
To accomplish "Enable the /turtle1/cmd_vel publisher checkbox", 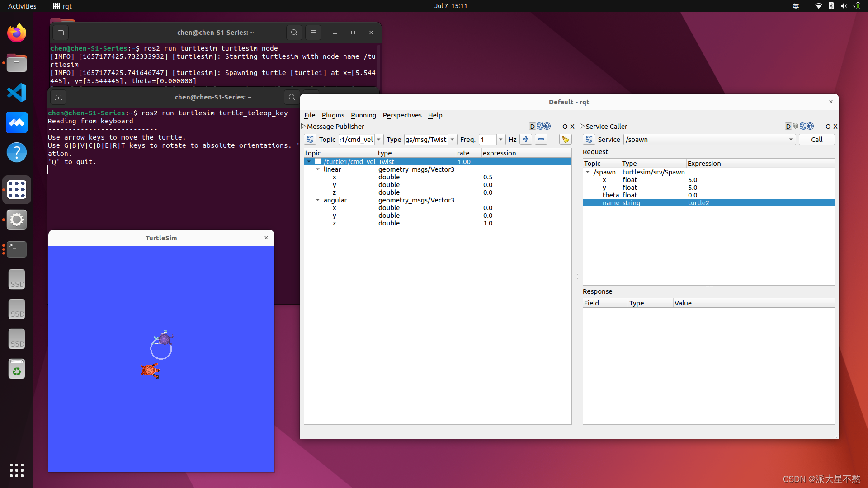I will click(x=318, y=162).
